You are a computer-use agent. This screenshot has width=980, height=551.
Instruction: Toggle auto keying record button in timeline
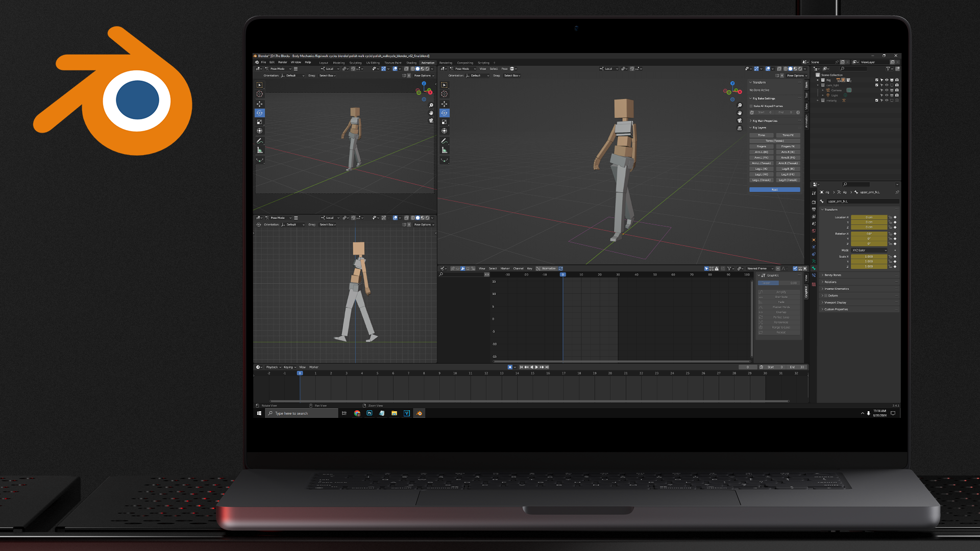(x=510, y=367)
